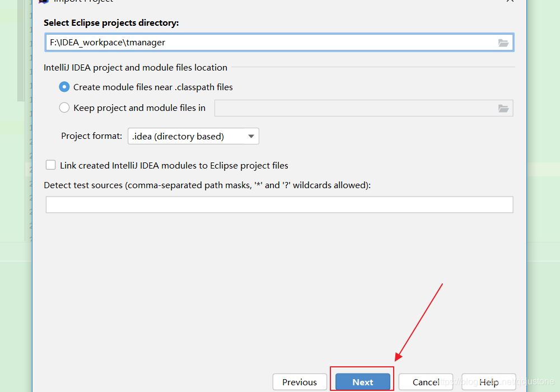Click the project and module files location heading
This screenshot has width=560, height=392.
(136, 68)
